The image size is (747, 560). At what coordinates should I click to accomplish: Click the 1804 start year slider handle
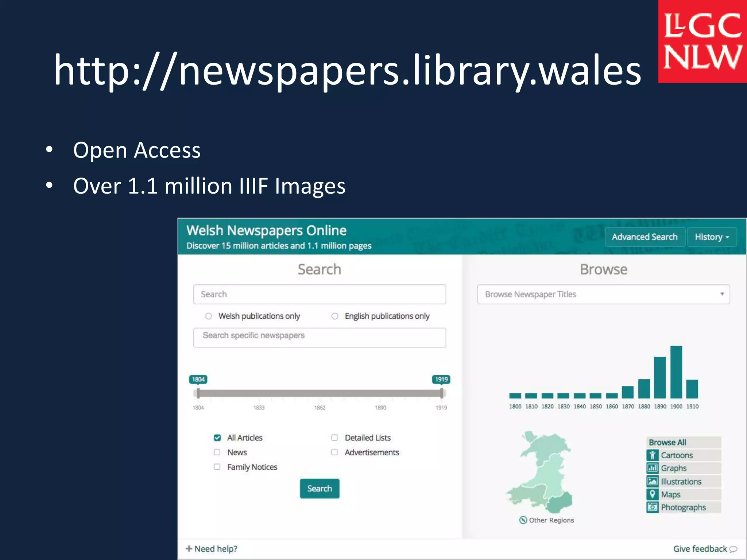pos(198,393)
